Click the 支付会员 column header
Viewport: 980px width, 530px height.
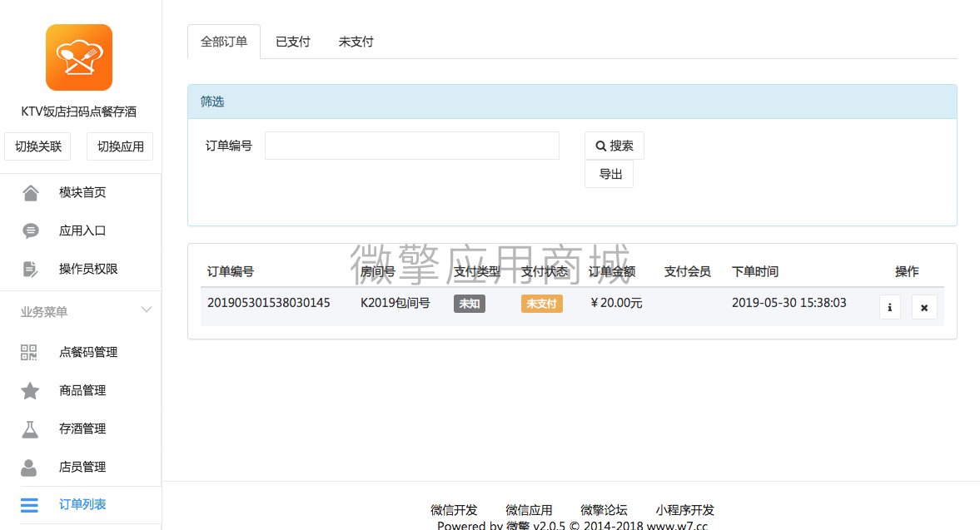click(x=688, y=271)
